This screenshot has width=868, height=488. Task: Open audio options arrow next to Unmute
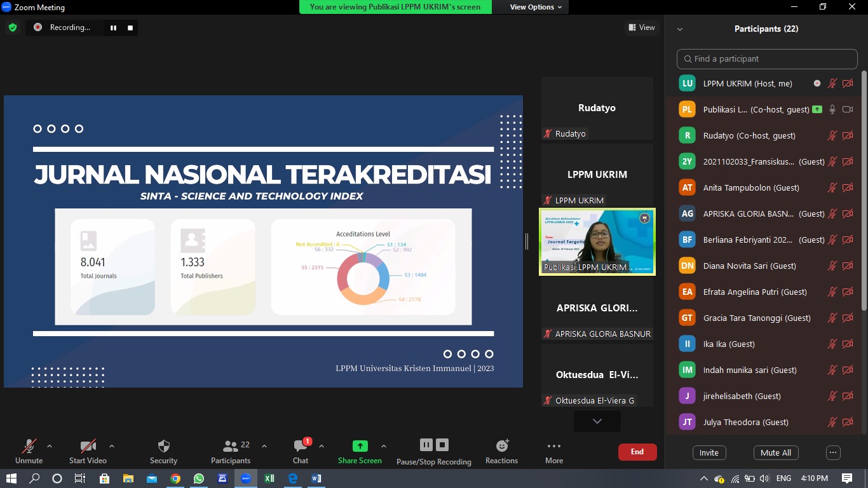point(50,446)
